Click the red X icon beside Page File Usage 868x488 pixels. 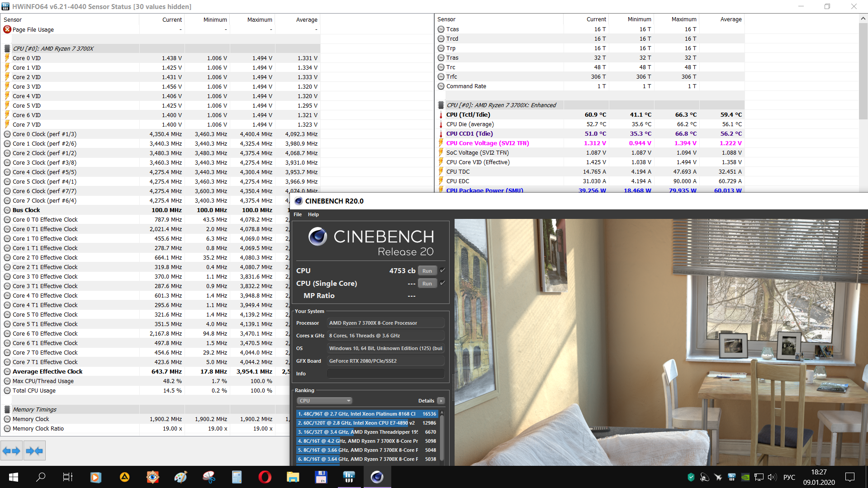[x=7, y=29]
